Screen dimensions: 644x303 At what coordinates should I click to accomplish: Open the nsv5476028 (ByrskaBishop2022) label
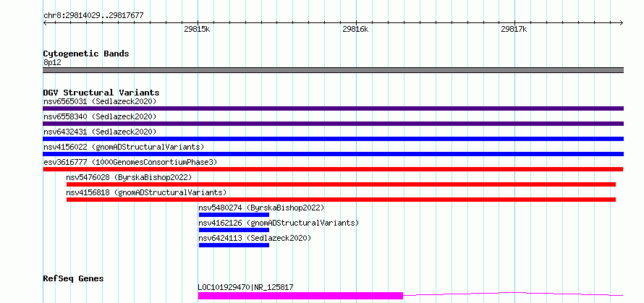[x=129, y=177]
